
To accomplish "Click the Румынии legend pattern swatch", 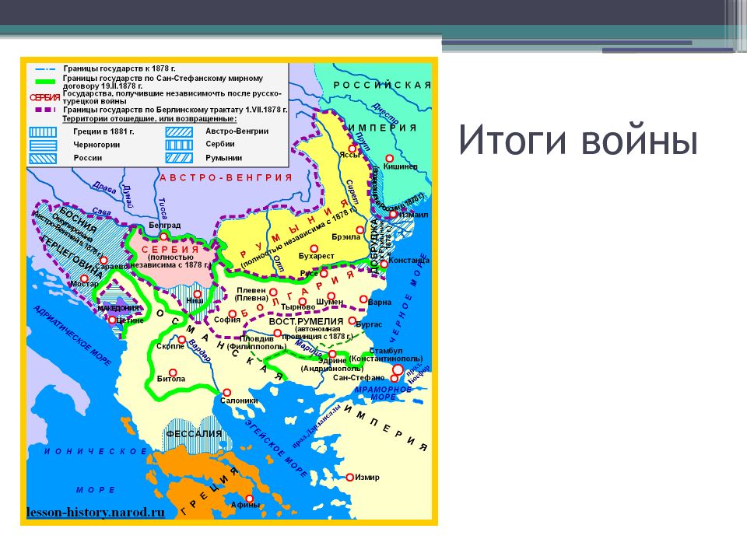I will (179, 158).
